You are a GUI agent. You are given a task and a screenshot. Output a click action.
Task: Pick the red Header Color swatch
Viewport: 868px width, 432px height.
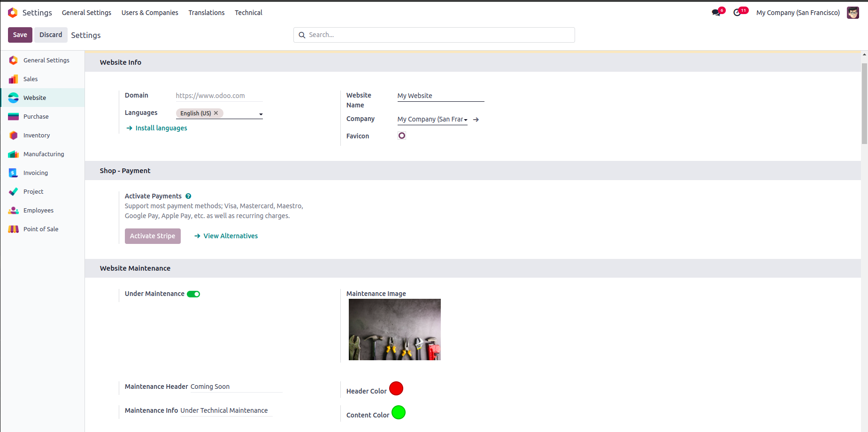tap(396, 388)
